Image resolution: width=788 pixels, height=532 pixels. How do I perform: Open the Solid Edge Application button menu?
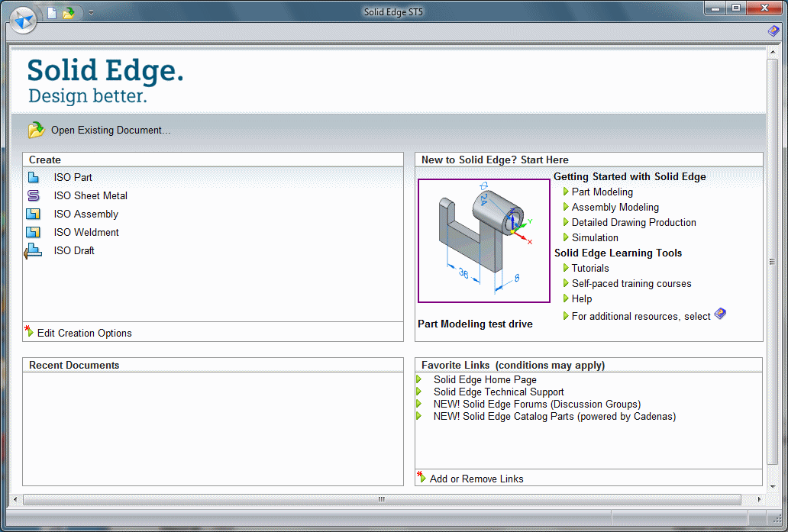pyautogui.click(x=23, y=21)
